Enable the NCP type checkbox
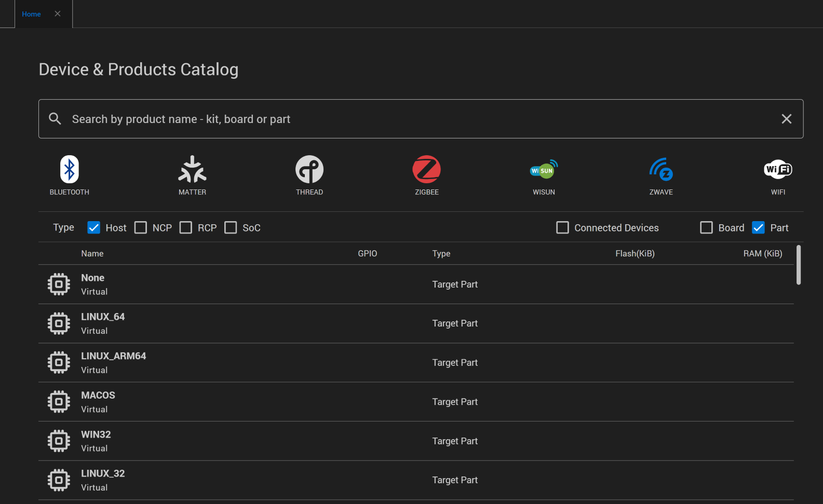This screenshot has height=504, width=823. tap(141, 228)
